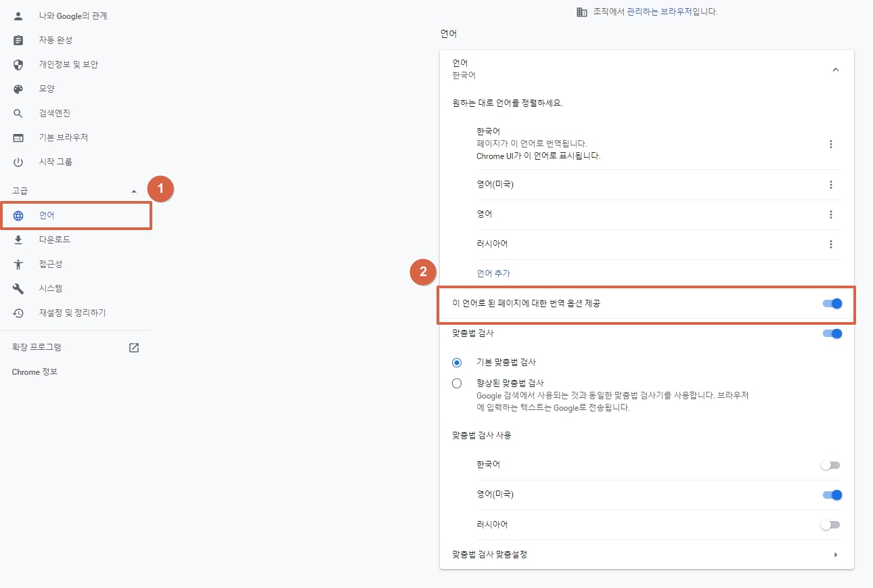Click the 한국어 language name in list
The width and height of the screenshot is (873, 588).
(489, 131)
